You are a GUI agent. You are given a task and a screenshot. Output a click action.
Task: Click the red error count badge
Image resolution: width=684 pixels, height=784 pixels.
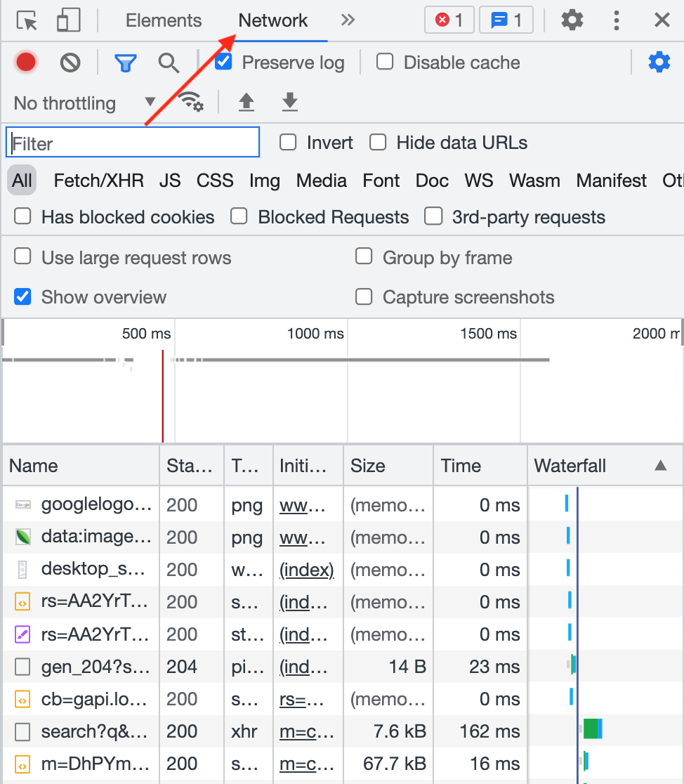click(x=449, y=20)
